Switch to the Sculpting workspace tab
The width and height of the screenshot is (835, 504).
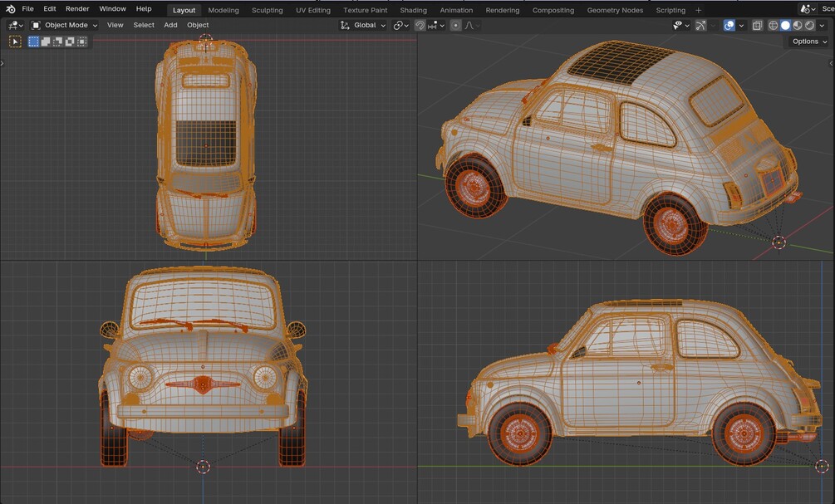[267, 10]
